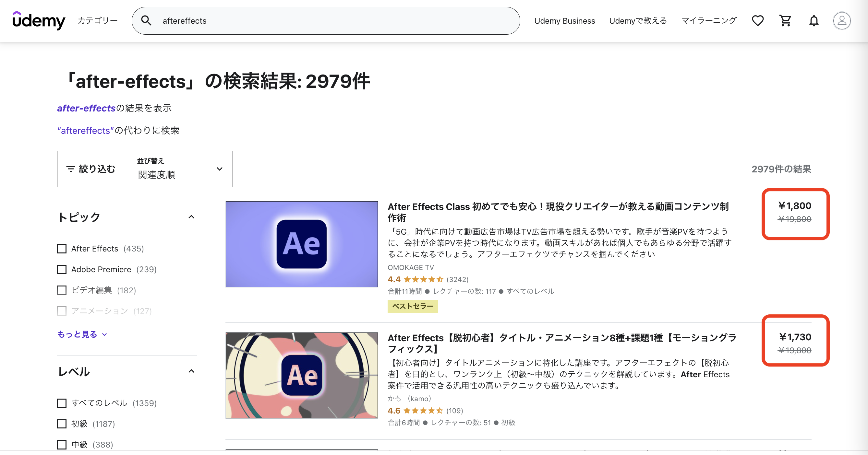Viewport: 868px width, 455px height.
Task: Collapse the レベル filter section
Action: point(191,371)
